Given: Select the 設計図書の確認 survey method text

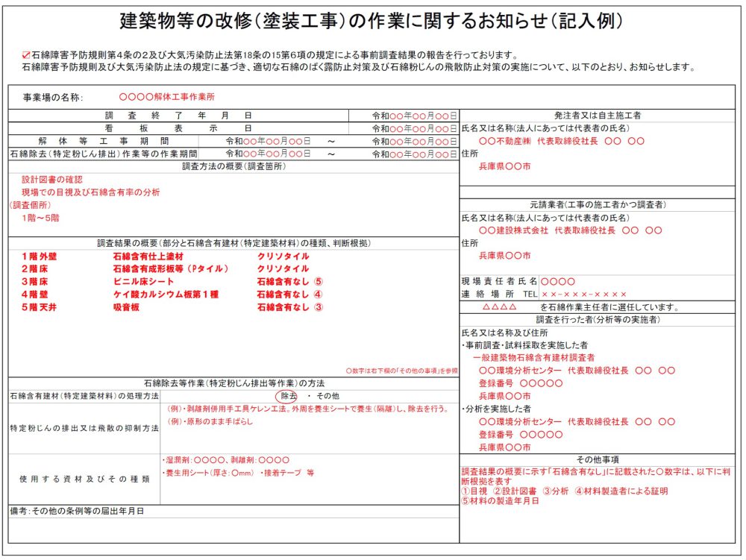Looking at the screenshot, I should [52, 180].
